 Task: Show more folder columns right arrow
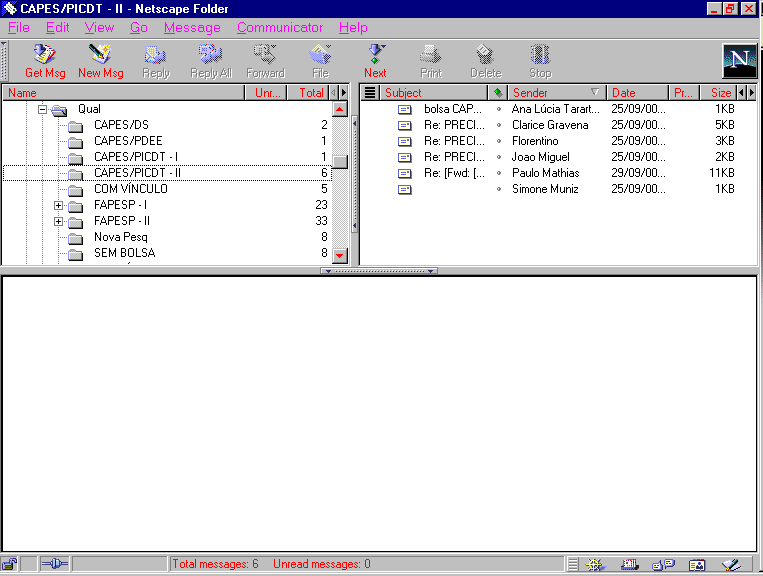[344, 92]
